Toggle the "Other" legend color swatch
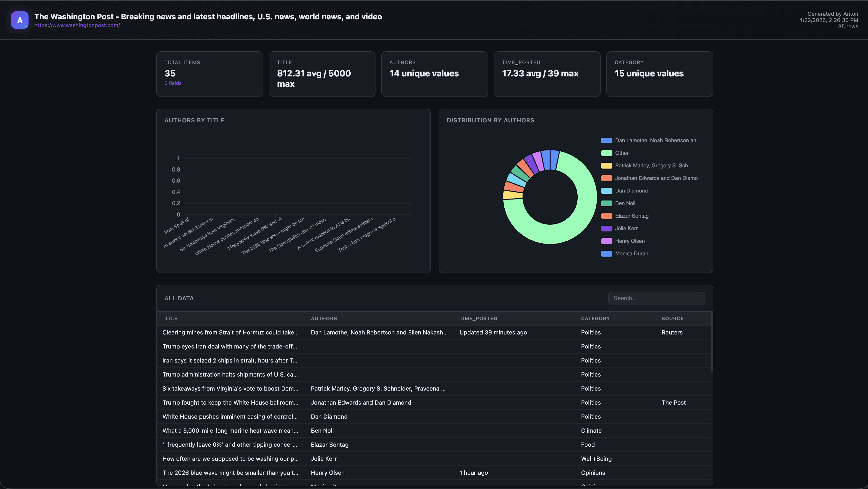The width and height of the screenshot is (868, 489). point(607,153)
